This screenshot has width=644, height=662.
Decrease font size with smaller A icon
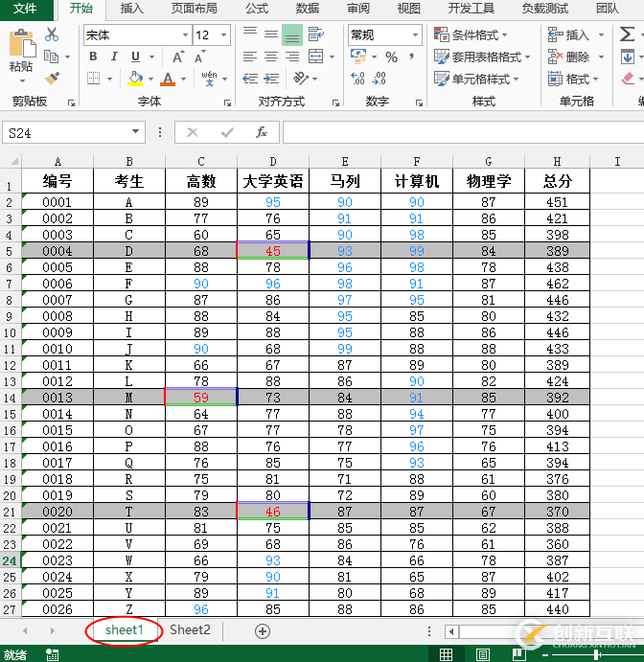point(199,57)
